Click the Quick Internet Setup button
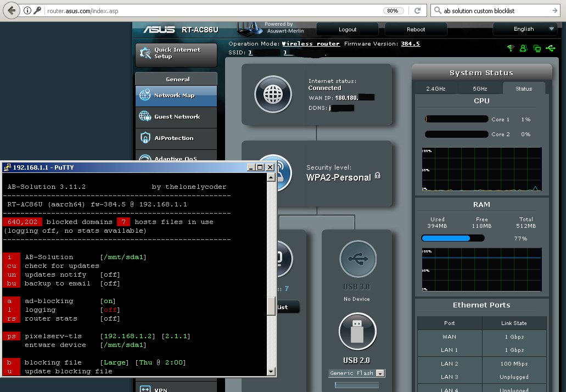This screenshot has width=566, height=392. click(176, 55)
